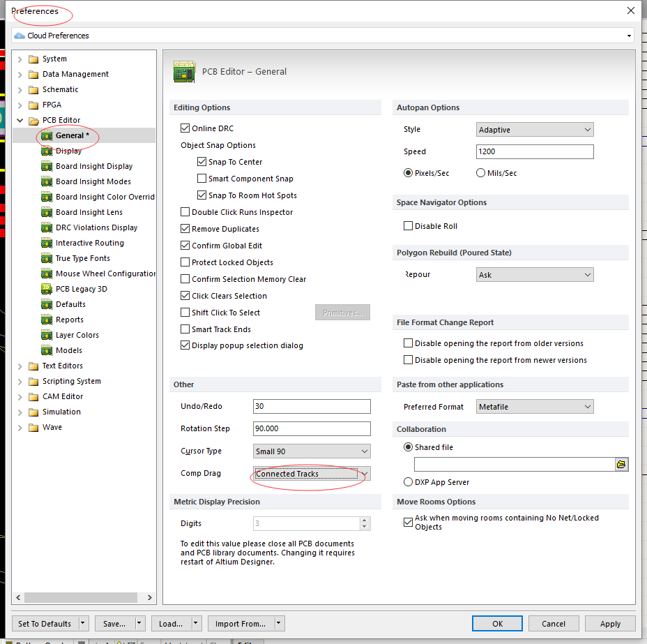Select True Type Fonts in the tree
Viewport: 647px width, 644px height.
point(83,258)
